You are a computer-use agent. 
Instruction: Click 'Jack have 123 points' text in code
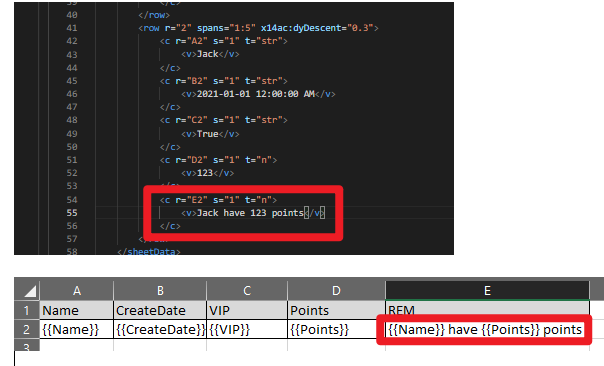(250, 213)
